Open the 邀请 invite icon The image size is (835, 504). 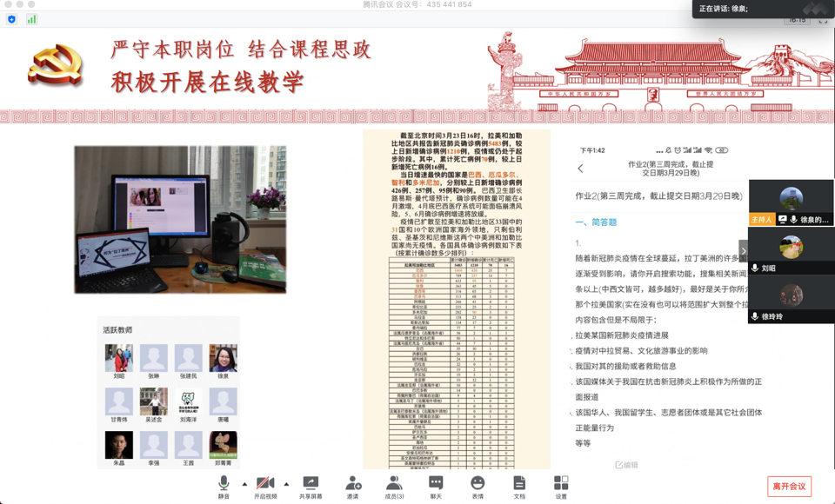pyautogui.click(x=353, y=486)
